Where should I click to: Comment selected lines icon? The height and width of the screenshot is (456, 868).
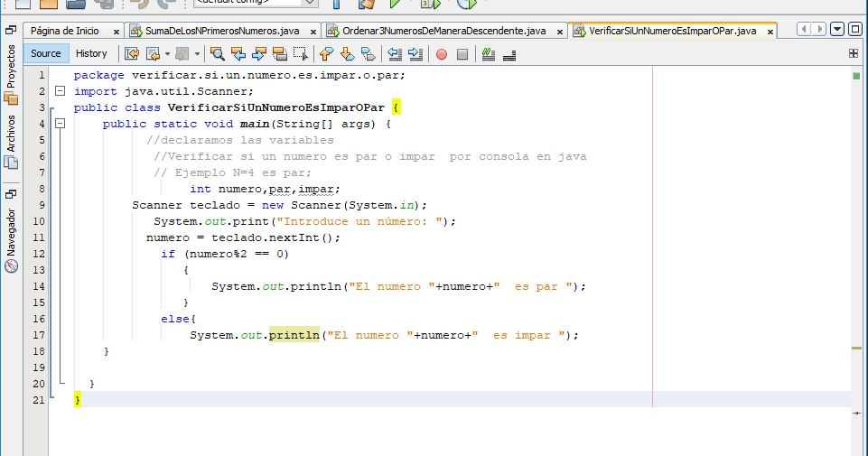(x=489, y=53)
